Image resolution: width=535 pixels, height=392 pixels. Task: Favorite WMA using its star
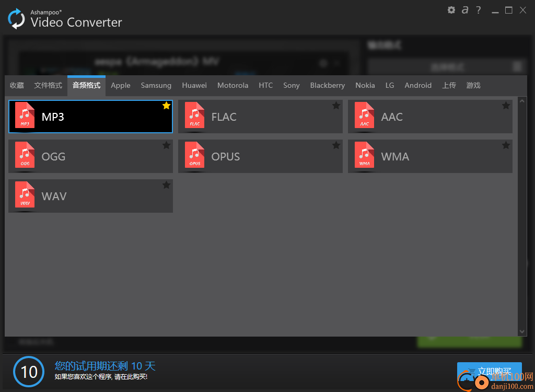506,145
